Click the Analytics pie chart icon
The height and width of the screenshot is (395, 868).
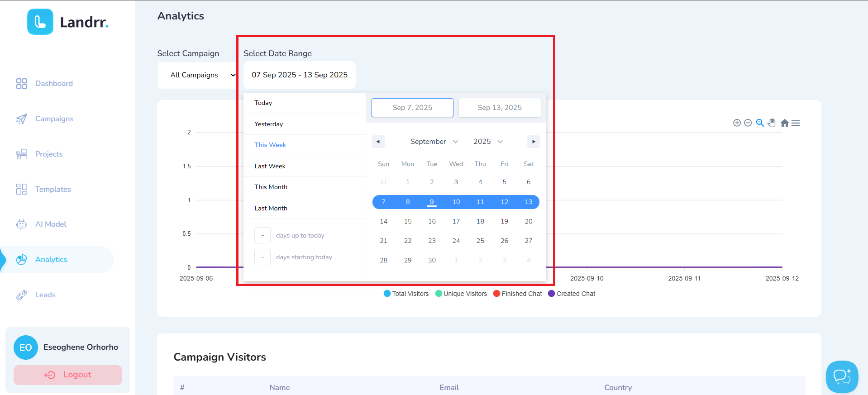click(x=22, y=260)
